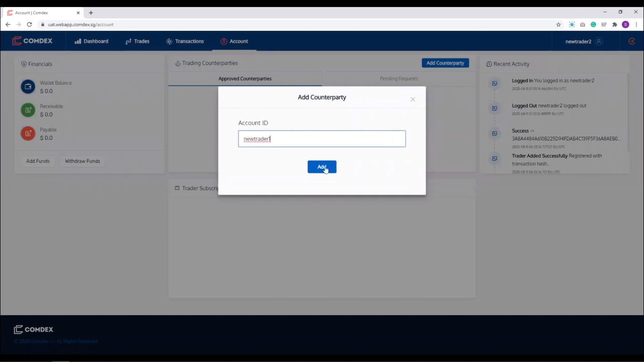The image size is (644, 362).
Task: Click the Add button in the dialog
Action: click(322, 167)
